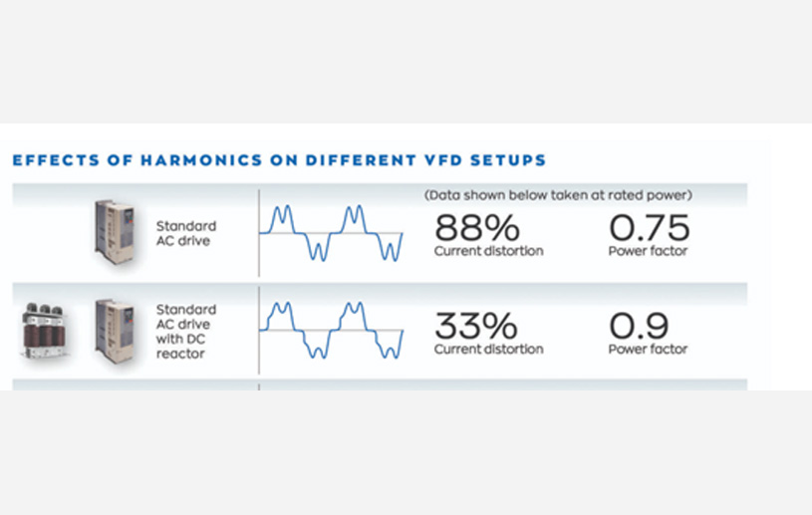Click the 'Data shown below taken at rated power' note
The width and height of the screenshot is (812, 515).
(558, 195)
